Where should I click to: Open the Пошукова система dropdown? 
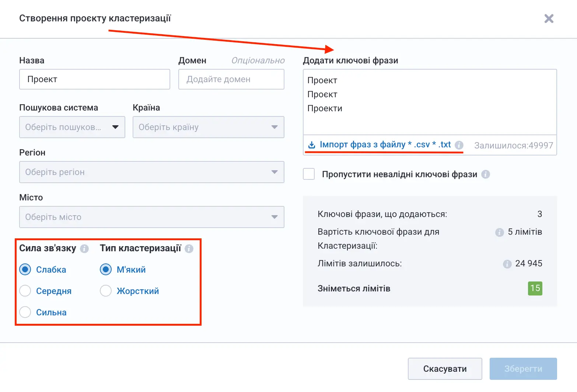72,127
